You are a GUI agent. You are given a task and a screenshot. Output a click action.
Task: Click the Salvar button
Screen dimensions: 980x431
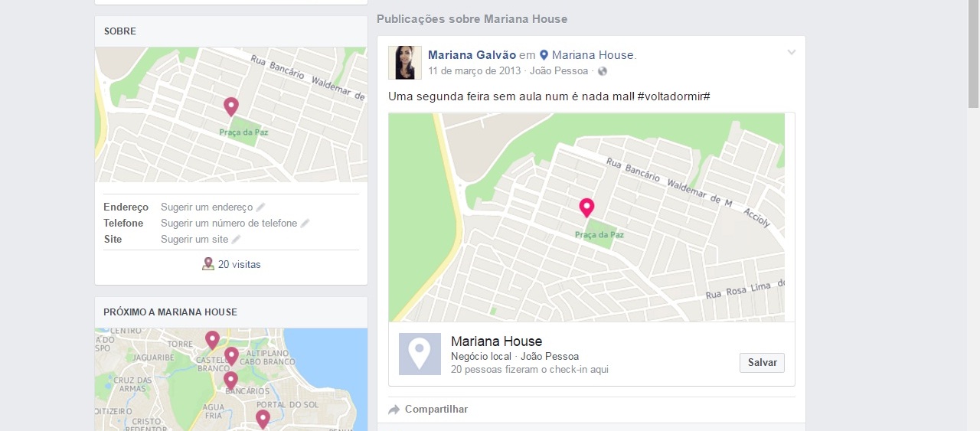point(762,363)
